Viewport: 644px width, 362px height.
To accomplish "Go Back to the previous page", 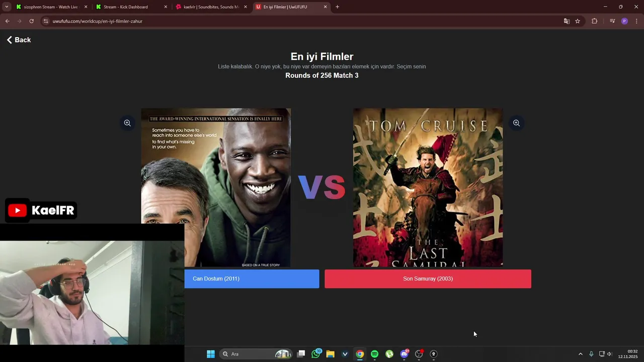I will pos(19,40).
